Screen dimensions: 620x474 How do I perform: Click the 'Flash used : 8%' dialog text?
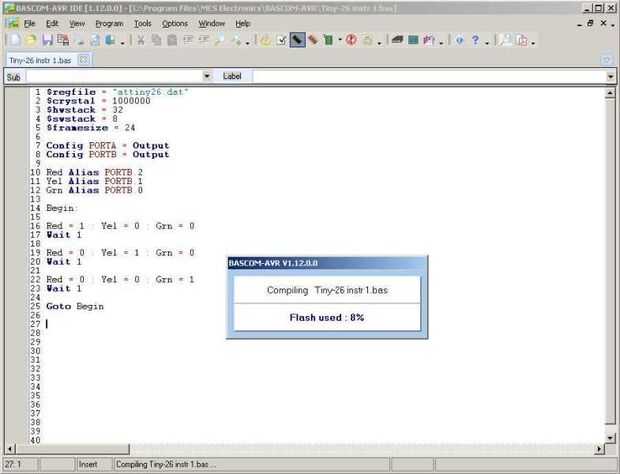click(x=327, y=317)
